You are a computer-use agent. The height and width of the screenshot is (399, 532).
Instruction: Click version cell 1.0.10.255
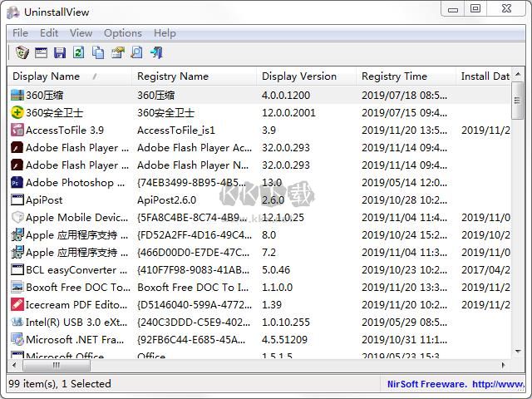[286, 322]
